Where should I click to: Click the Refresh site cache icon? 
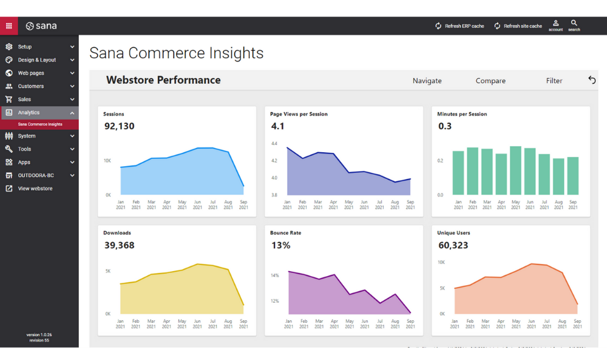pos(497,26)
